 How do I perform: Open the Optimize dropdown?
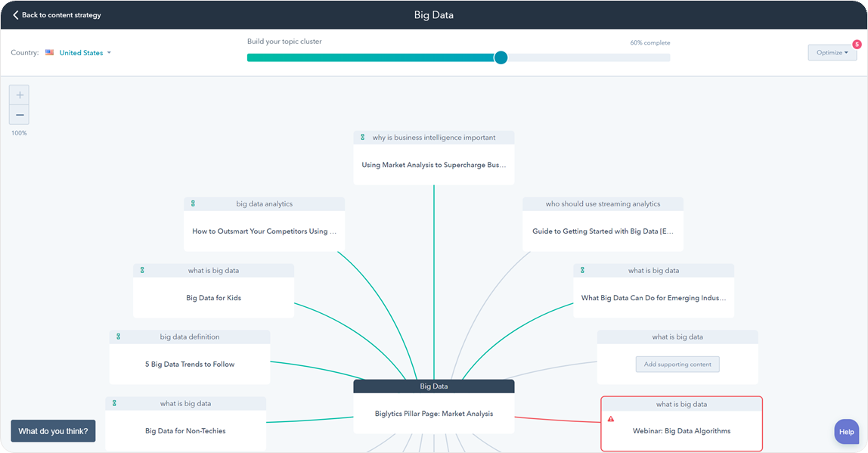(x=832, y=53)
